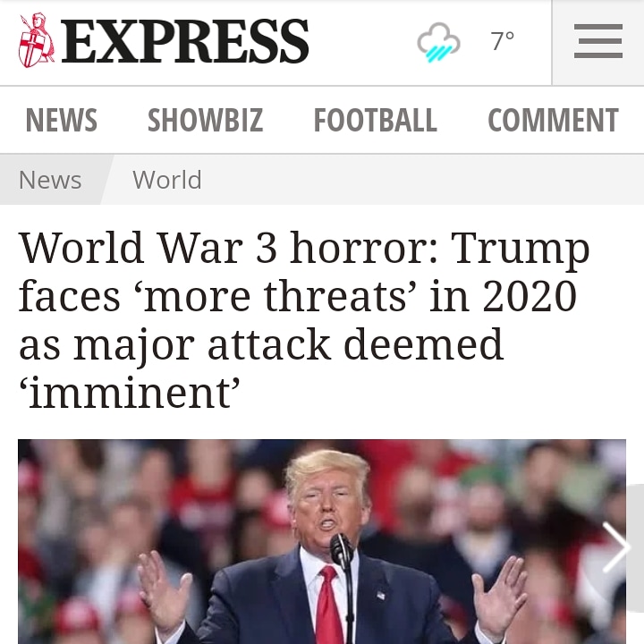Open the World War 3 horror headline
The image size is (644, 644).
point(304,319)
